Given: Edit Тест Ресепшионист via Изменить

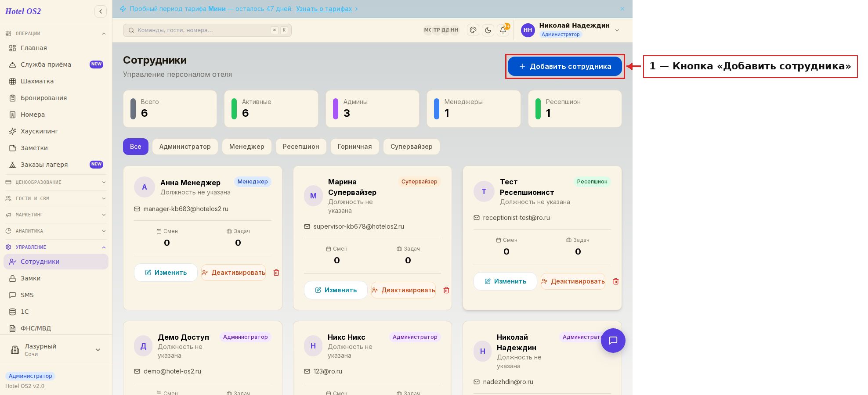Looking at the screenshot, I should click(505, 281).
